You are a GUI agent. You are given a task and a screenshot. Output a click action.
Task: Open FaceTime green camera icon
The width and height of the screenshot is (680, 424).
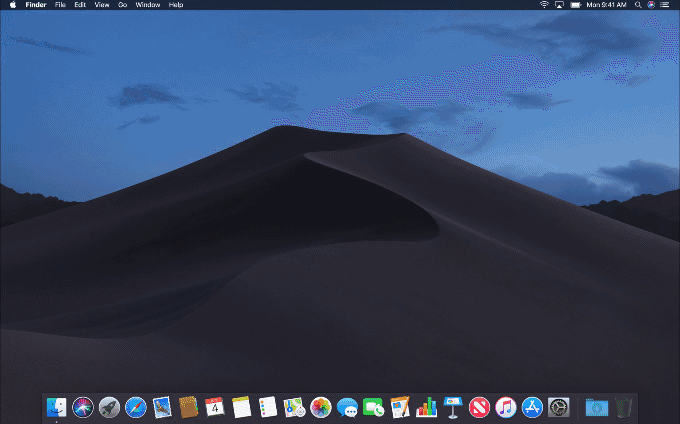coord(373,408)
